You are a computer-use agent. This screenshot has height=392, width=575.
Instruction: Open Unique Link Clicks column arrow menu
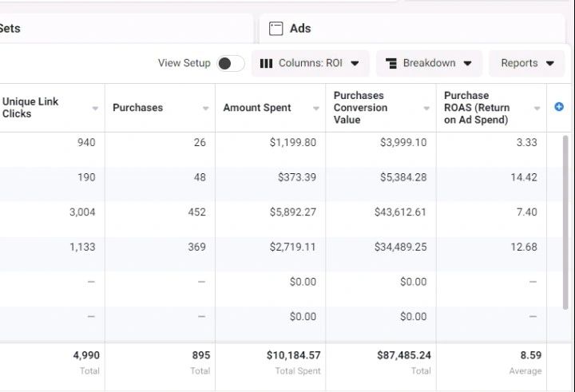click(x=96, y=109)
